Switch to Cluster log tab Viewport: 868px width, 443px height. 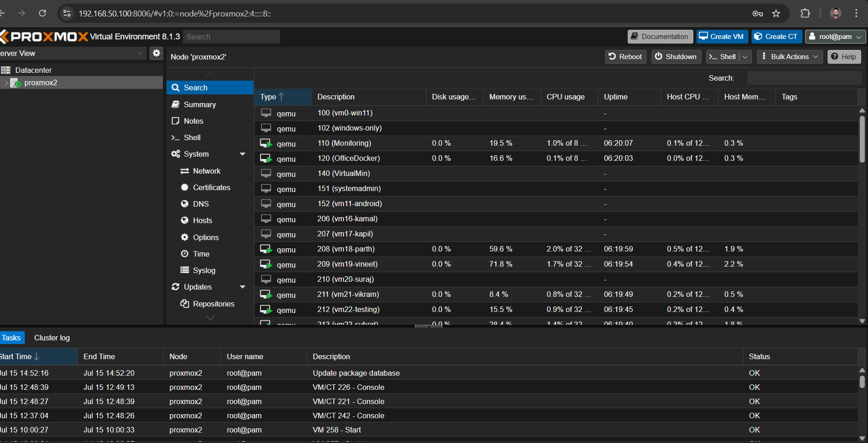click(52, 338)
